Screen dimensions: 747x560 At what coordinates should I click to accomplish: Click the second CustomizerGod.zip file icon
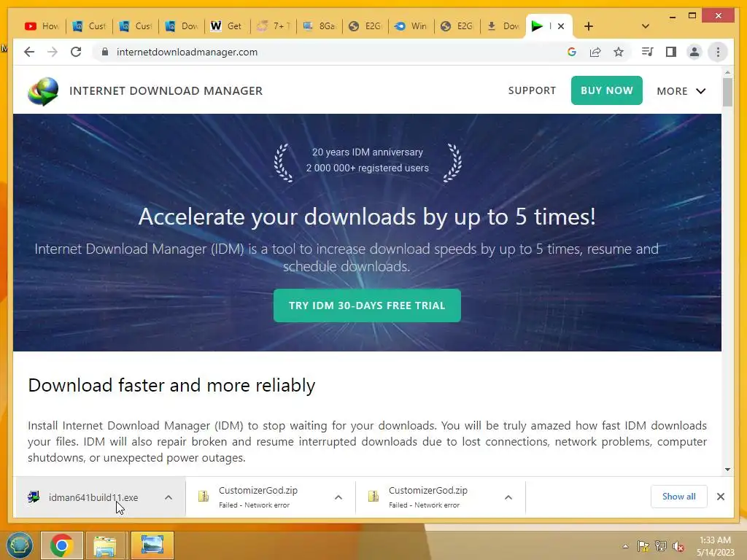(373, 497)
